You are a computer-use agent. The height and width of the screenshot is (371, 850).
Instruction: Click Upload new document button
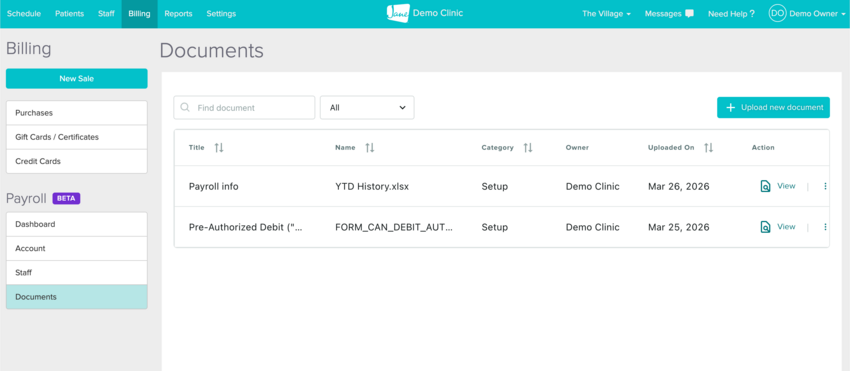click(x=773, y=107)
